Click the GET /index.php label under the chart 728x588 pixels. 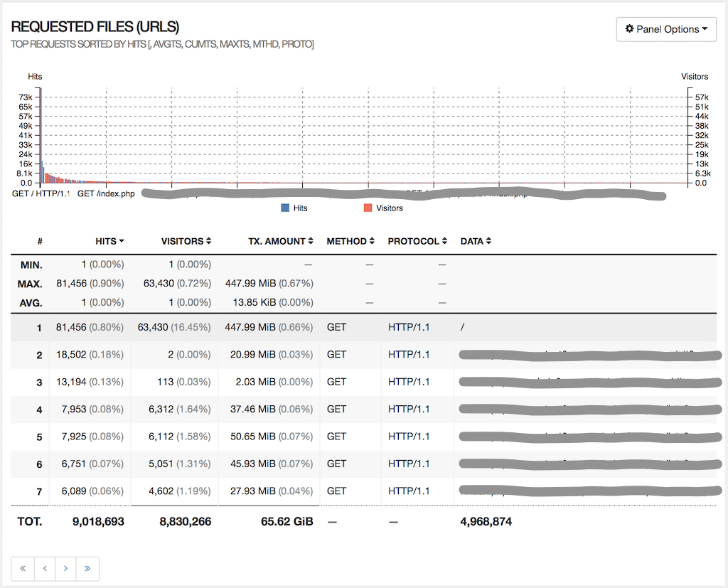105,193
